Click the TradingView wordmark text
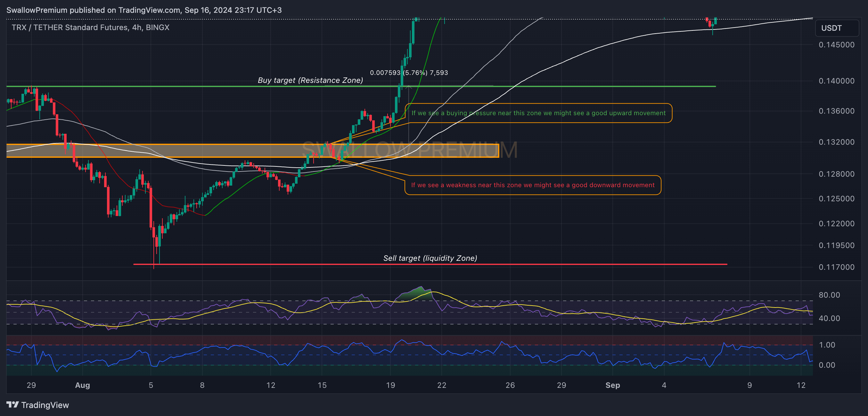Screen dimensions: 868x416 pos(45,405)
